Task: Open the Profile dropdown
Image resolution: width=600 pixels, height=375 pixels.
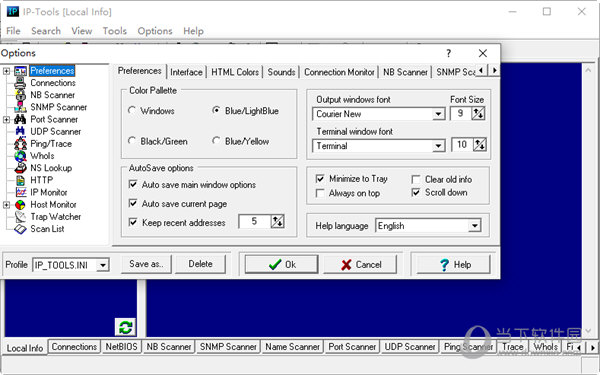Action: (103, 265)
